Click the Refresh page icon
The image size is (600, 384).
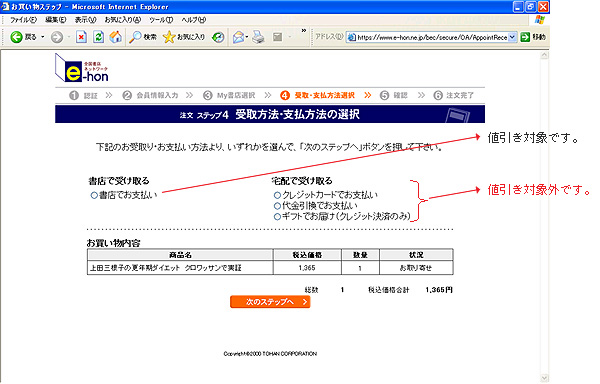coord(99,37)
